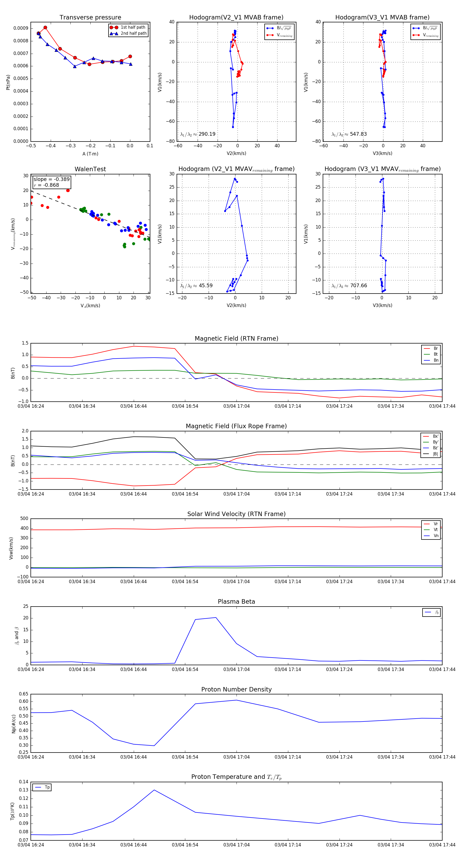Click the Hodogram (V2_V1 MVAV remaining frame) title
Image resolution: width=473 pixels, height=868 pixels.
point(236,169)
